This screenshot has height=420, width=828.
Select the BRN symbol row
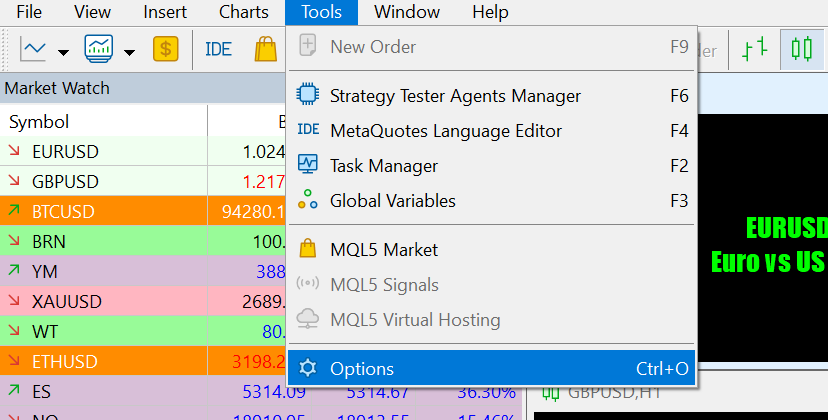tap(143, 241)
